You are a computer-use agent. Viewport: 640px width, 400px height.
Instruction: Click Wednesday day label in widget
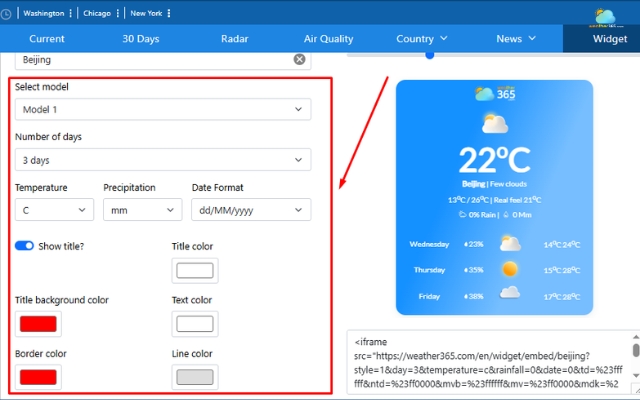(x=429, y=244)
